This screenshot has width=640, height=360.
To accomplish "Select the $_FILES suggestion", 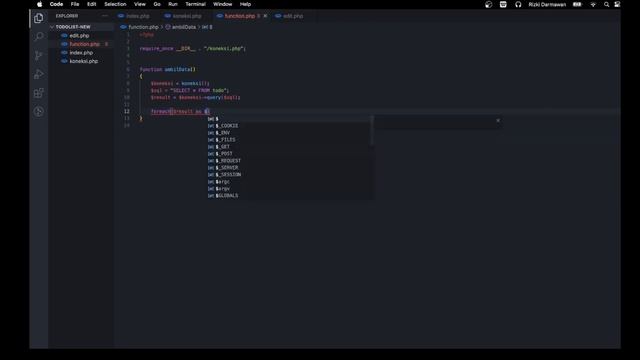I will tap(289, 140).
